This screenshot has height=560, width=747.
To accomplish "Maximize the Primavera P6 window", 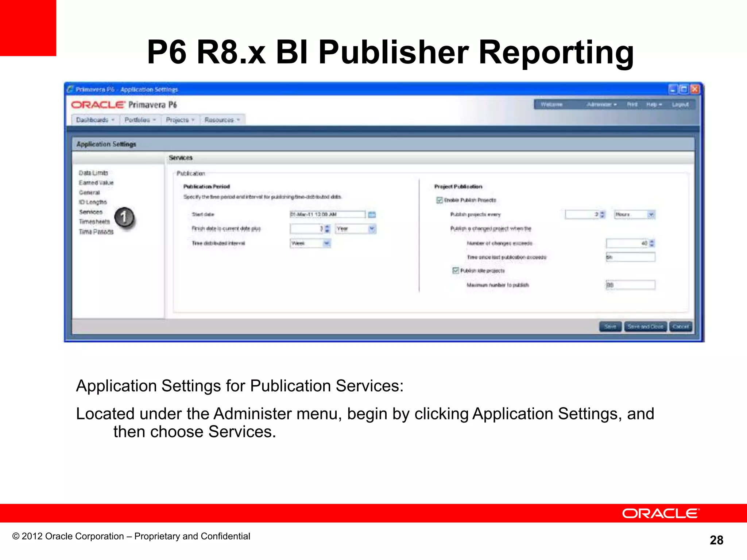I will coord(684,89).
